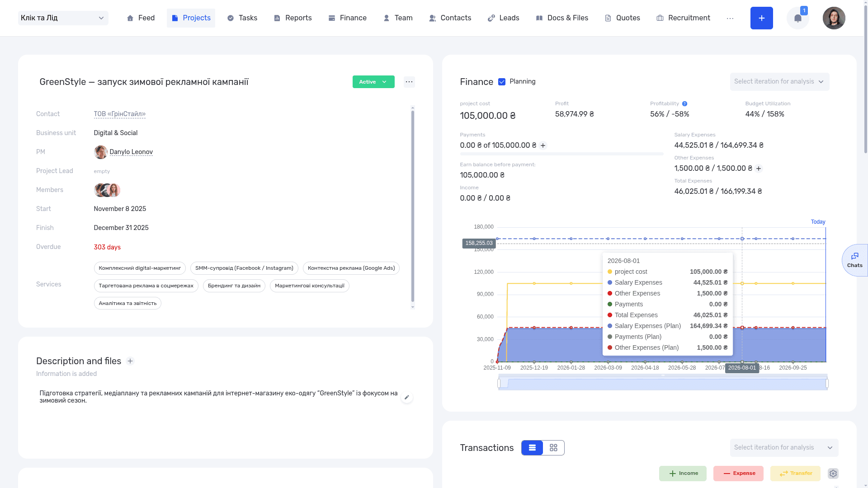Change project status from Active dropdown

[373, 82]
